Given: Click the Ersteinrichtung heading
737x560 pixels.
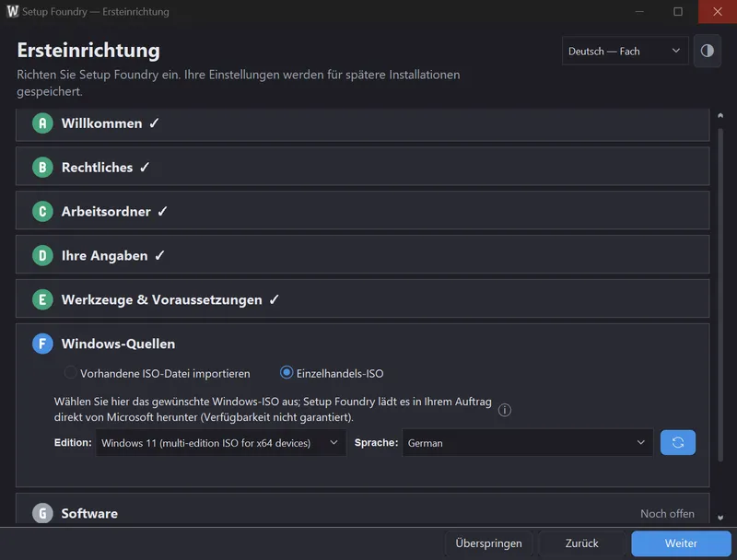Looking at the screenshot, I should pyautogui.click(x=88, y=51).
